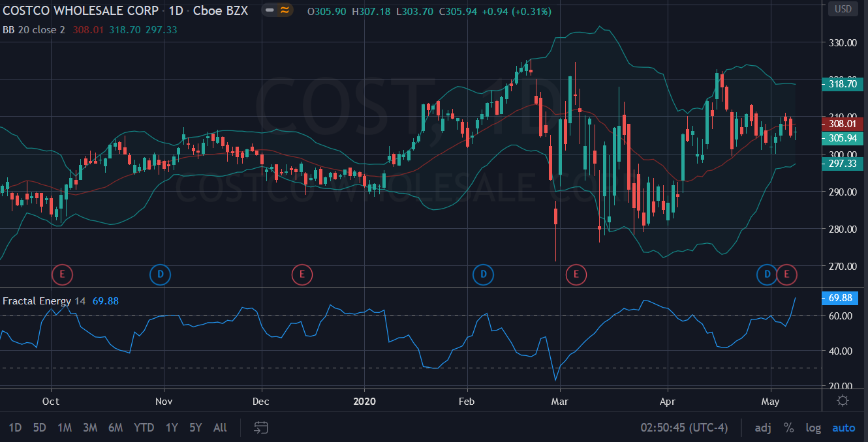Click the open value O305.90
Screen dimensions: 868x442
328,12
